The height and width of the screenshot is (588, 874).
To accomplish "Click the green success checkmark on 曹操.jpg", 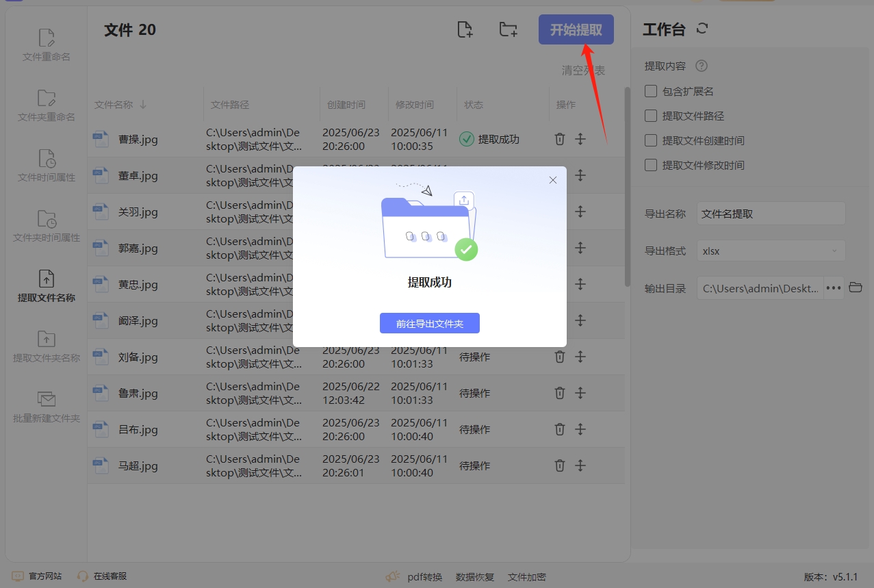I will [x=466, y=139].
